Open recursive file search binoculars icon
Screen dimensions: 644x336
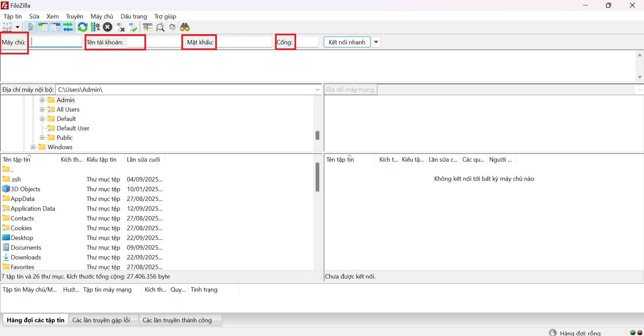pyautogui.click(x=185, y=27)
